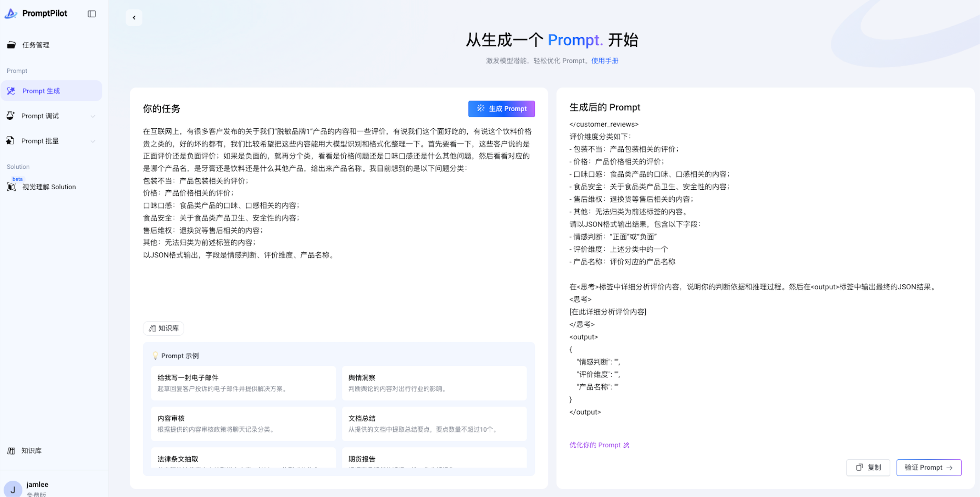Open 任务管理 from the sidebar

pyautogui.click(x=35, y=45)
